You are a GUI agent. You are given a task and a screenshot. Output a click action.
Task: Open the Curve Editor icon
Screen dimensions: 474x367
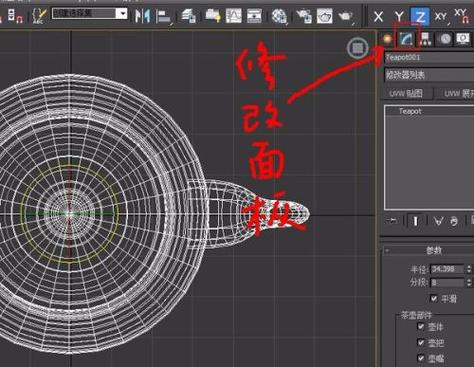click(x=234, y=16)
